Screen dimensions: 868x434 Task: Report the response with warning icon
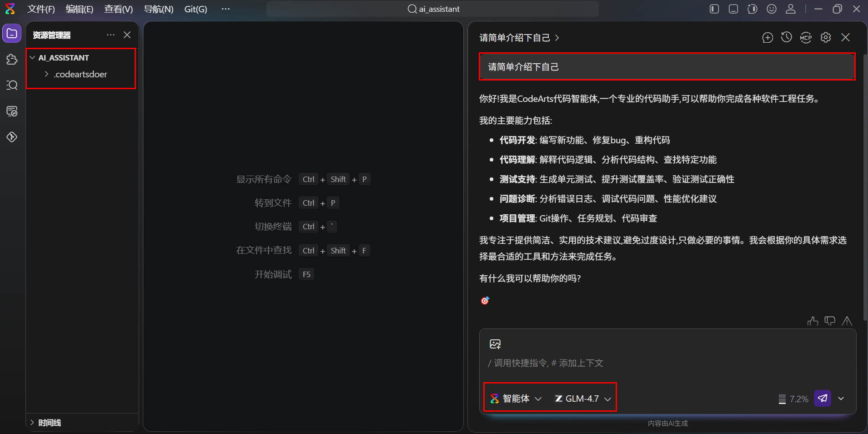point(847,321)
